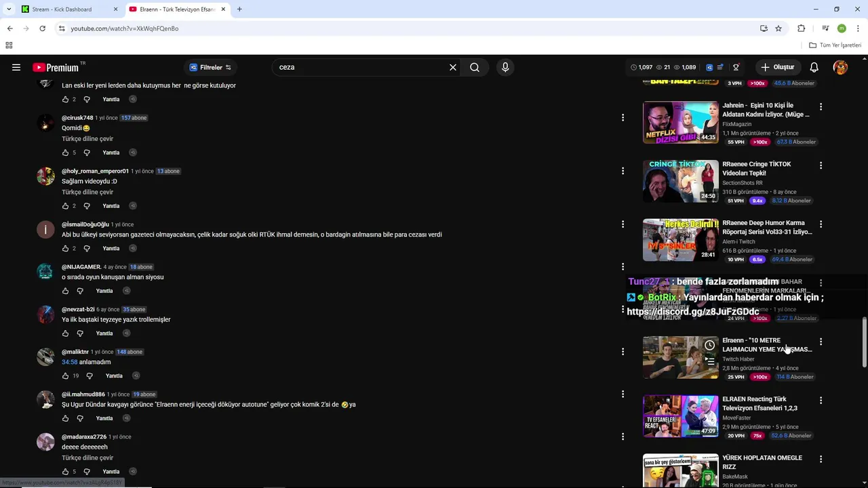Screen dimensions: 868x488
Task: Open the account avatar menu
Action: click(x=840, y=67)
